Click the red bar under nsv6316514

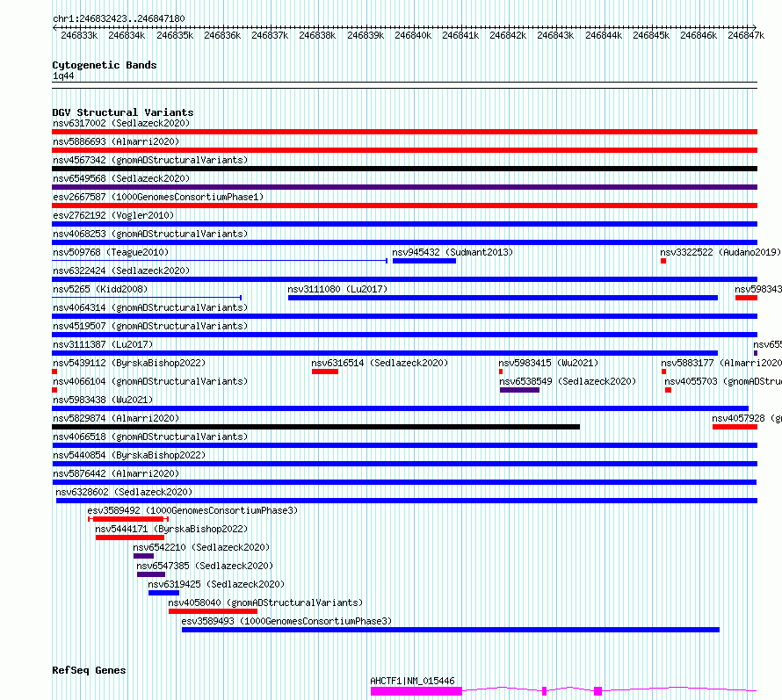pos(325,372)
